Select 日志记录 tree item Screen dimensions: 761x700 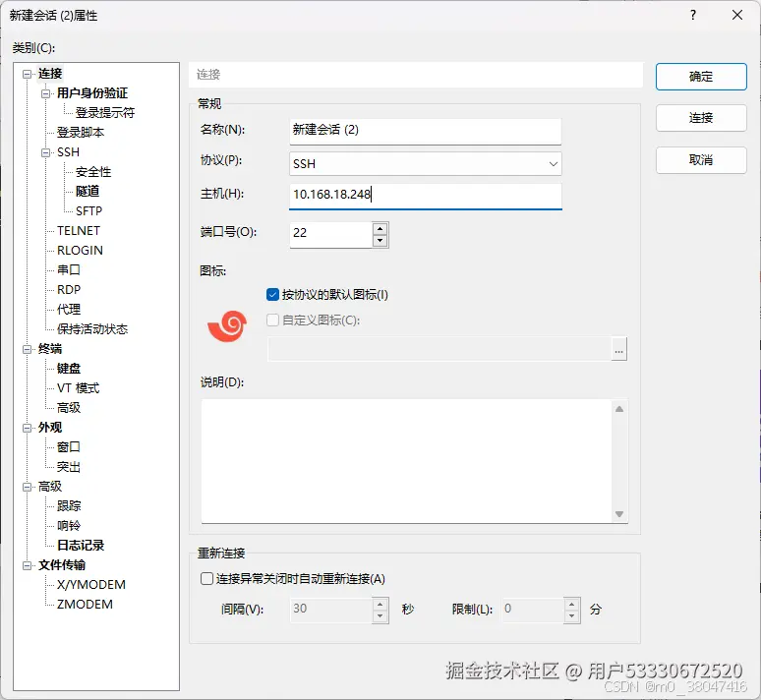point(81,545)
